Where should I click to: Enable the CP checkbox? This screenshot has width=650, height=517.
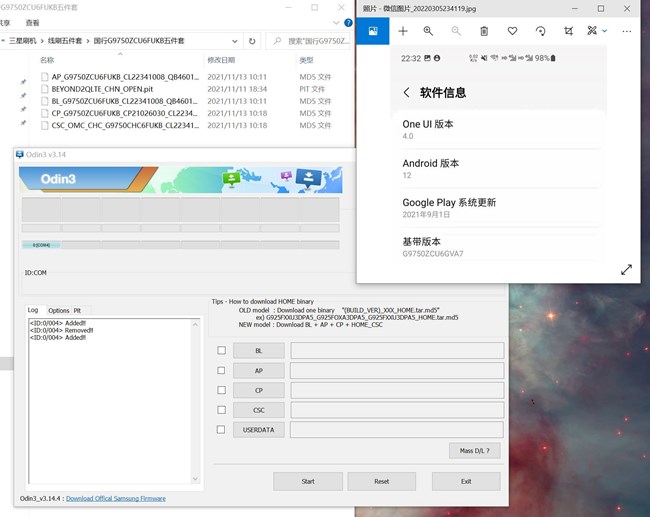pos(221,390)
